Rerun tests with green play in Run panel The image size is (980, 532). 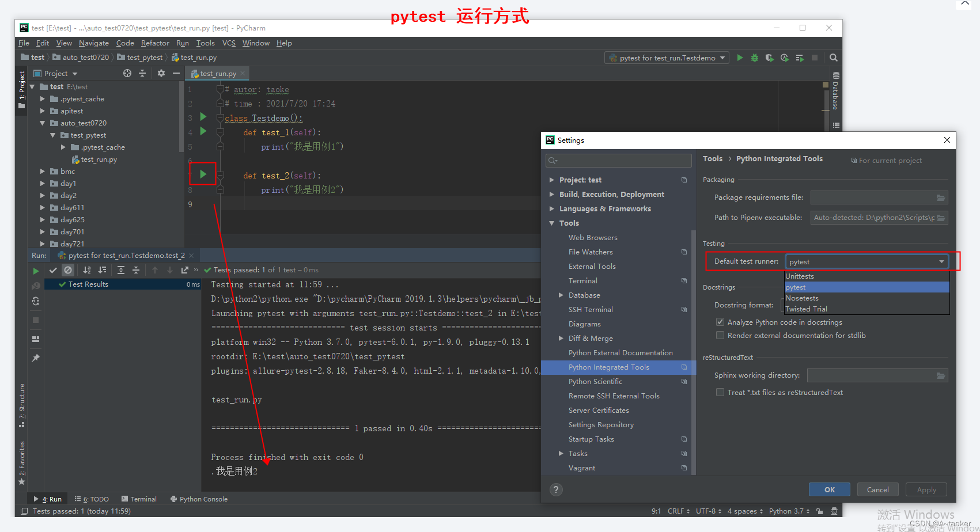click(36, 271)
